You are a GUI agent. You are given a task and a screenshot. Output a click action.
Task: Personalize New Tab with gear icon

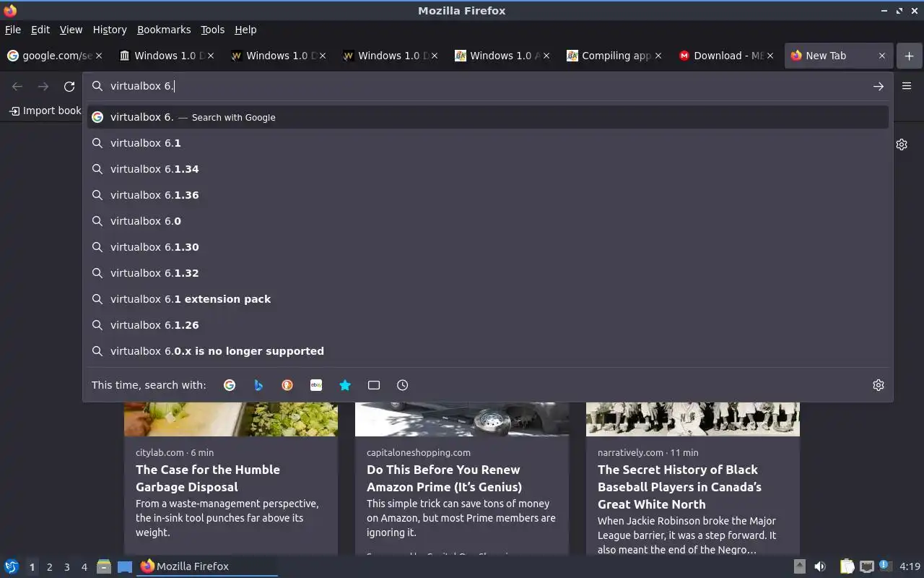902,144
